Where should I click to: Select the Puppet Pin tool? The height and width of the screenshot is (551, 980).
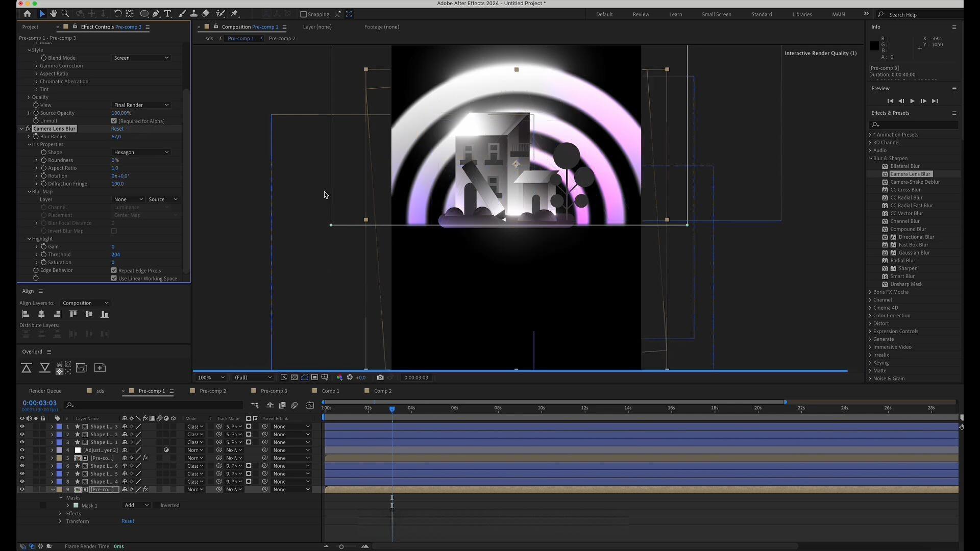[235, 14]
